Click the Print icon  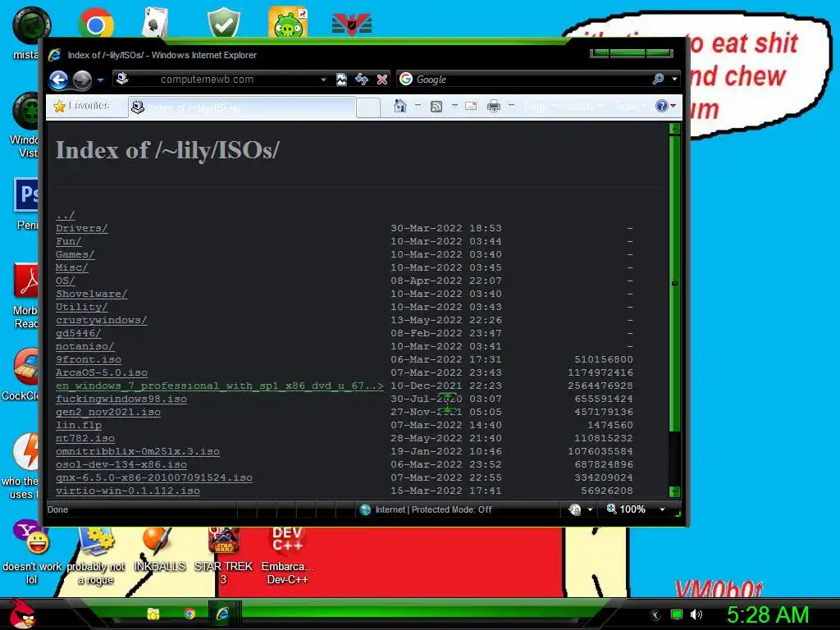(x=493, y=106)
